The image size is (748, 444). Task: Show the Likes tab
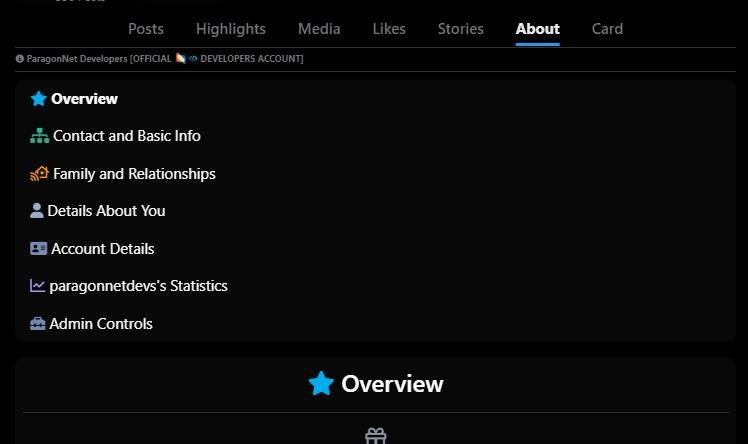[x=389, y=29]
